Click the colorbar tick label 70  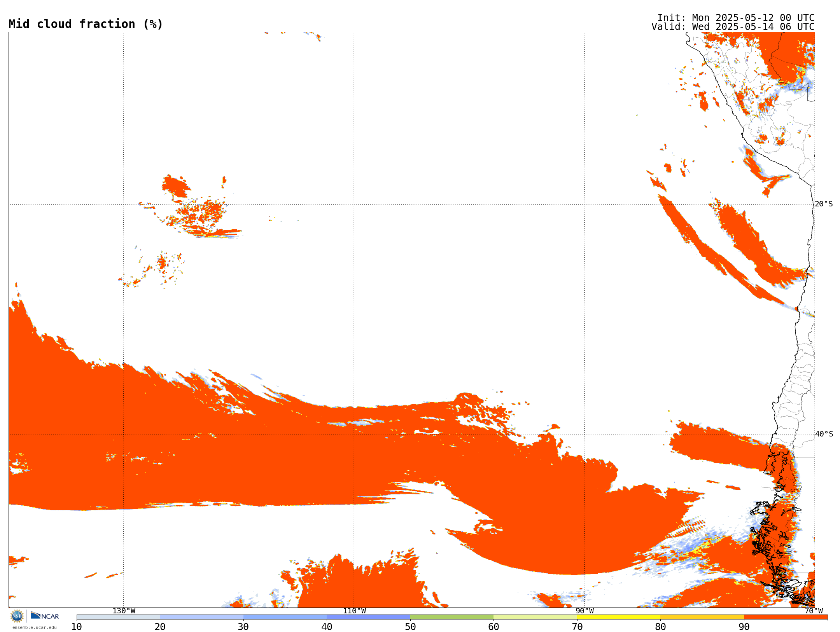click(577, 627)
